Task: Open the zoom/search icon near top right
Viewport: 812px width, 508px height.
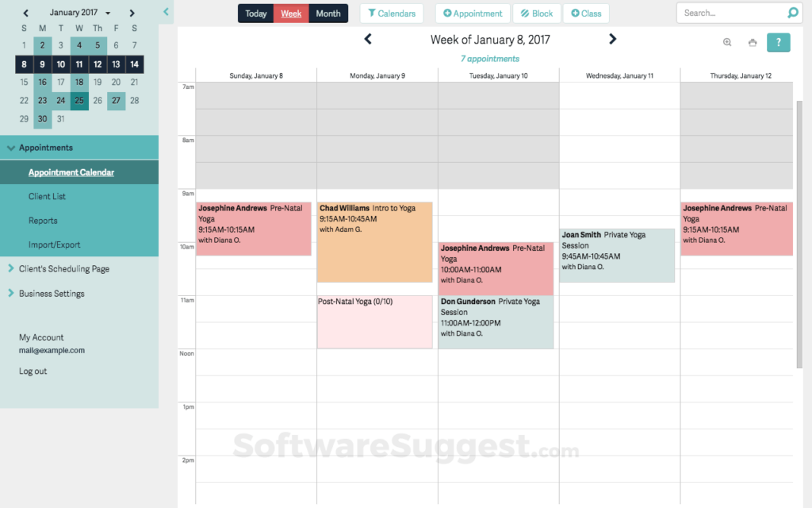Action: (x=727, y=42)
